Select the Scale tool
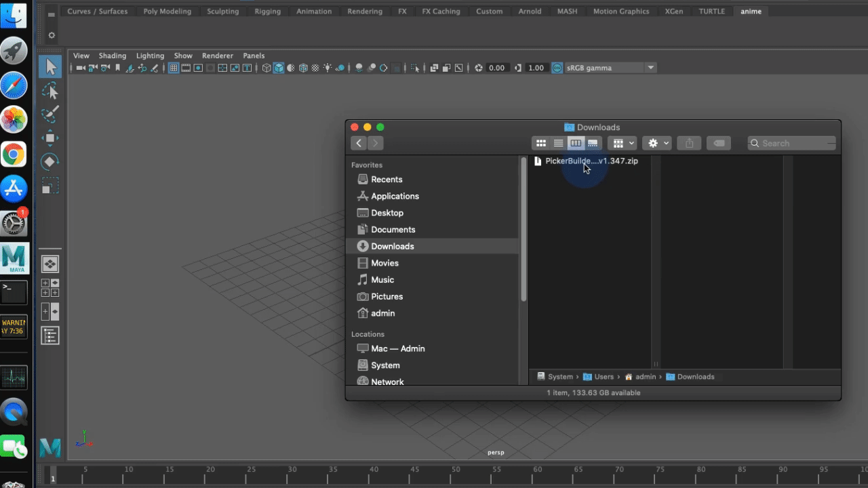 [x=50, y=186]
